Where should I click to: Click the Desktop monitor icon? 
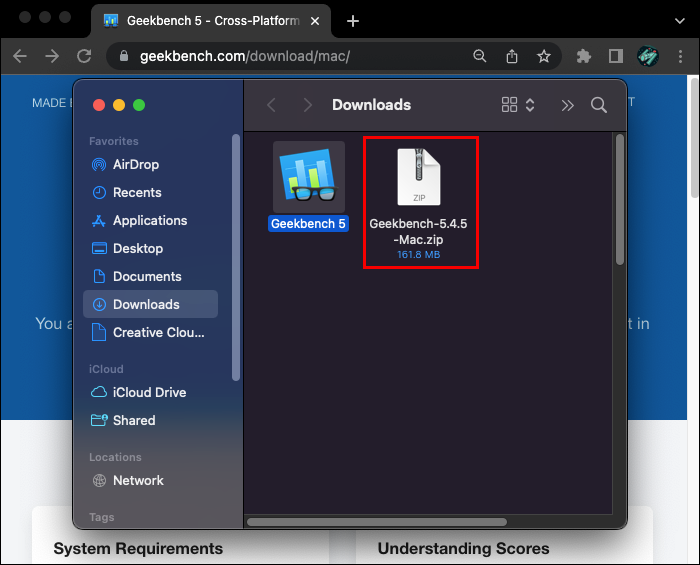click(99, 249)
